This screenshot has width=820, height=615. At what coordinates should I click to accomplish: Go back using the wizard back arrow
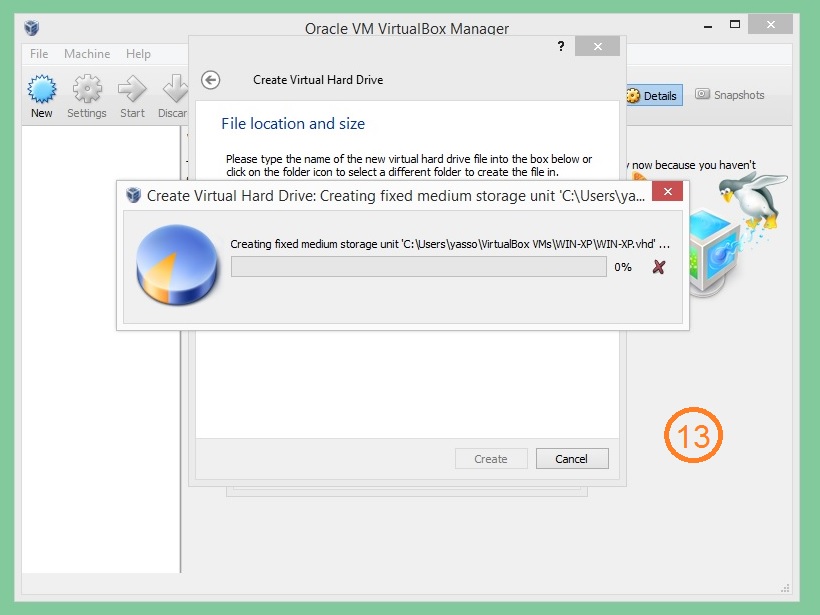tap(210, 80)
